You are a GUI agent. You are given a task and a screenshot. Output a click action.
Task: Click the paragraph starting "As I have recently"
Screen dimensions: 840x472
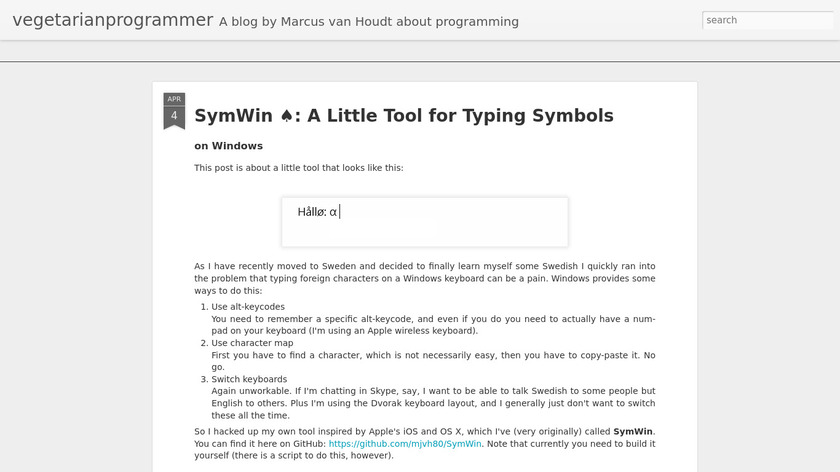tap(424, 278)
